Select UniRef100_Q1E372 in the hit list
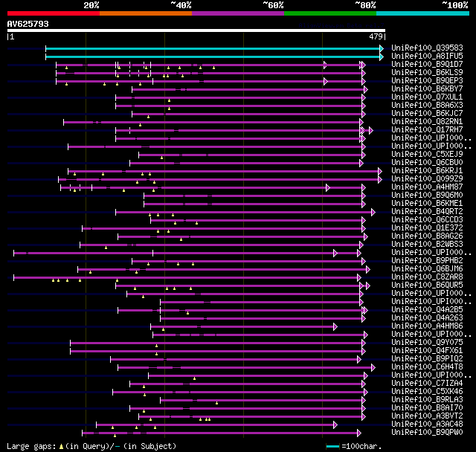Screen dimensions: 476x452 (x=427, y=227)
